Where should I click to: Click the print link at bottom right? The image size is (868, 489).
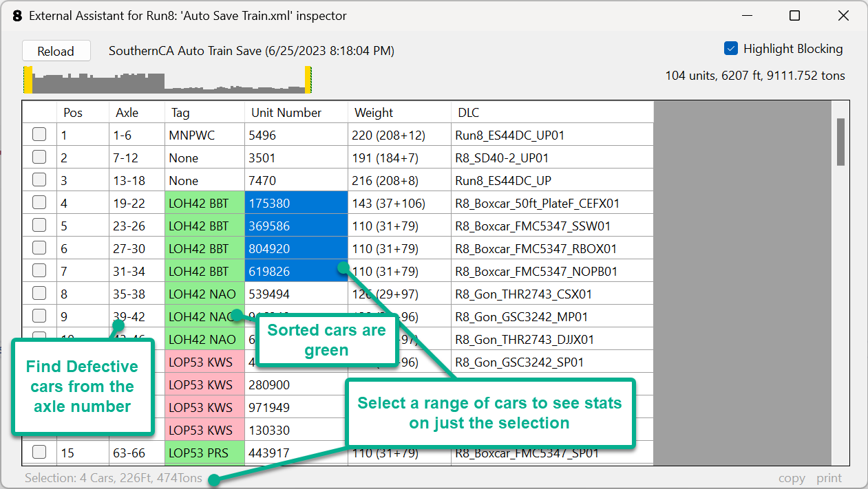click(829, 478)
